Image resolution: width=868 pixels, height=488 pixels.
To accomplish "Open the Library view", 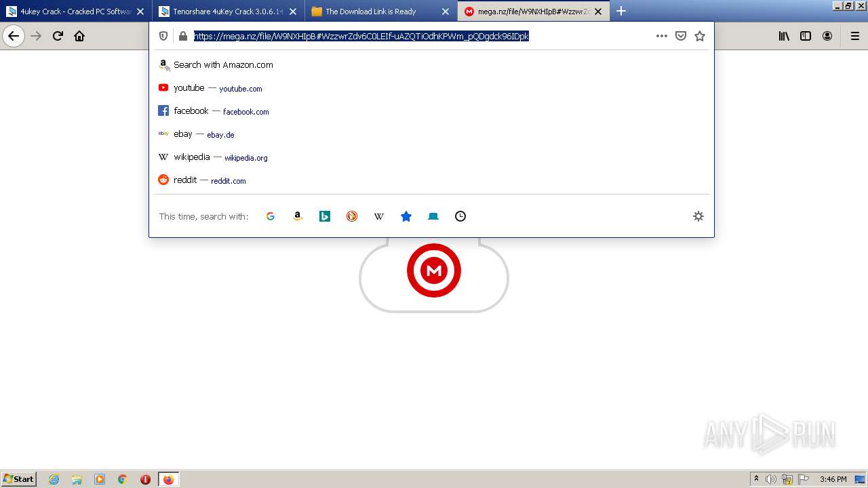I will pyautogui.click(x=784, y=36).
